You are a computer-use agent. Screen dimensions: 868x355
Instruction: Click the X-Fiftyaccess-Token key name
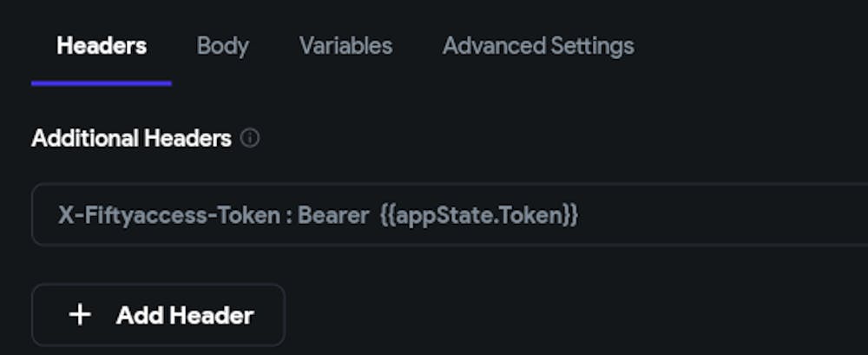(169, 215)
